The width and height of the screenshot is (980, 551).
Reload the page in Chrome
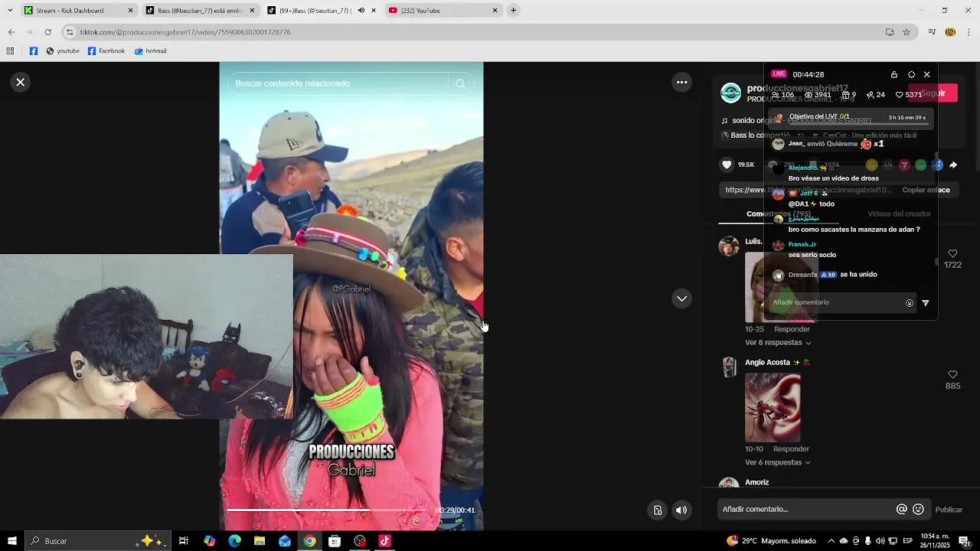point(47,32)
